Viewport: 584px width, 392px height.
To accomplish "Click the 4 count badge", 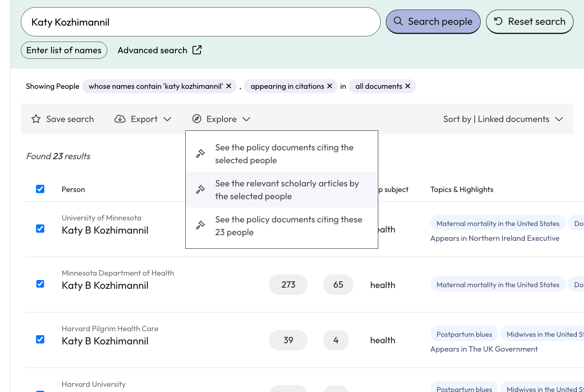I will pos(336,340).
